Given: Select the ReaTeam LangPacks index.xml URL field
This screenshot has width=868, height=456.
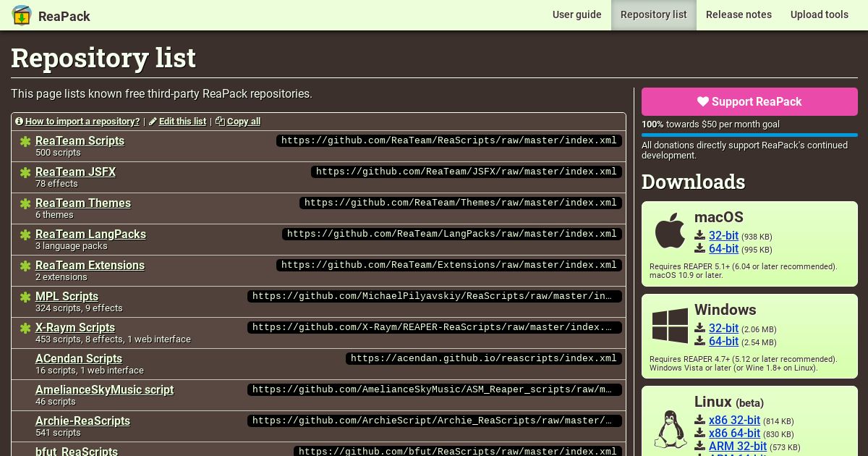Looking at the screenshot, I should coord(452,234).
